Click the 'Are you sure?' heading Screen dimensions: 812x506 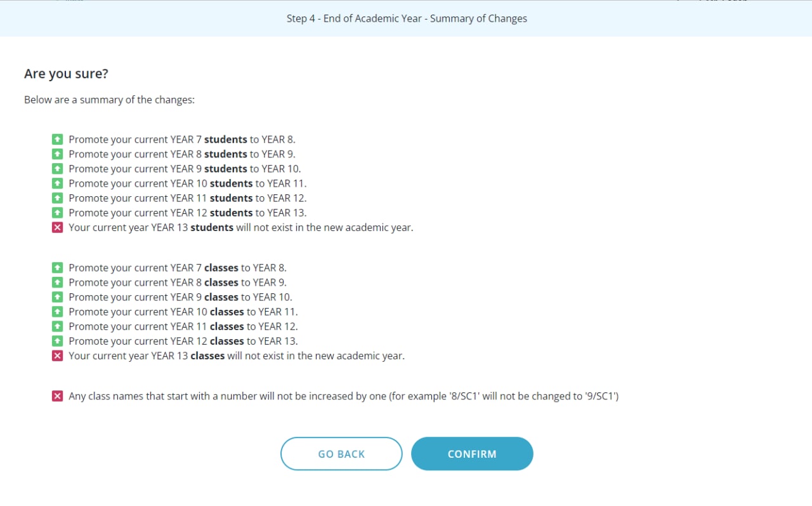coord(66,74)
